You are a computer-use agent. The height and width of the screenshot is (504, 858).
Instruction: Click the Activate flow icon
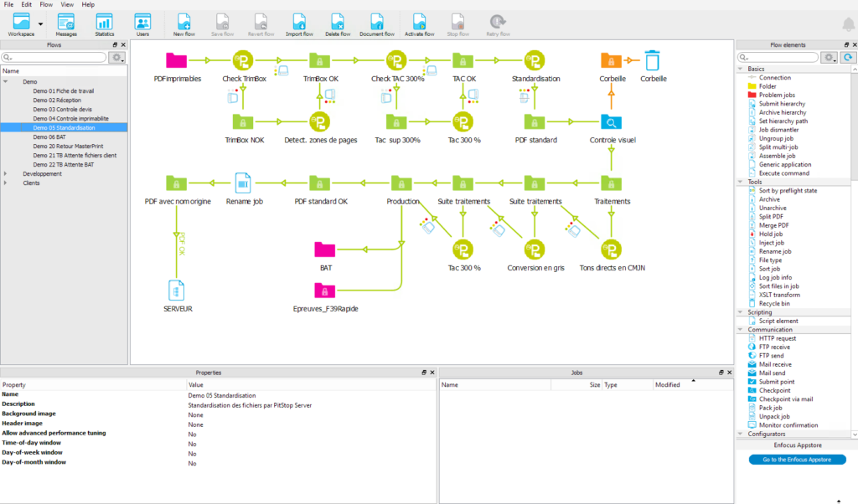pos(419,23)
